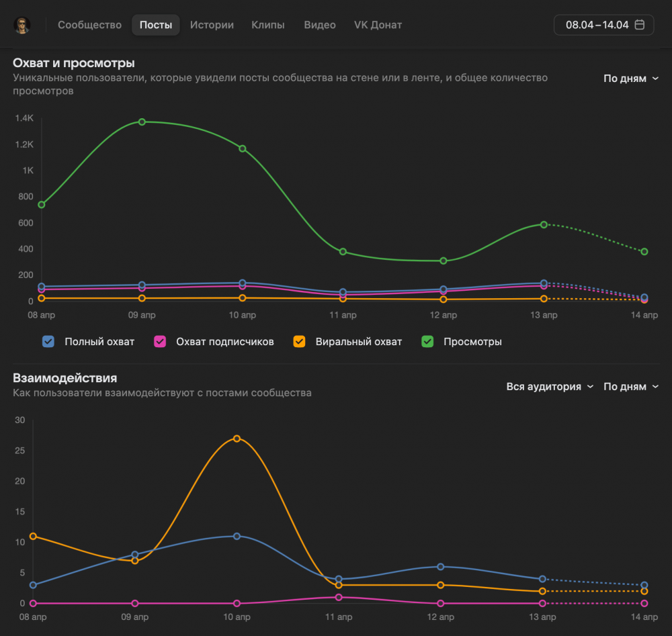
Task: Click blue interactions point on 12 апр
Action: (x=441, y=567)
